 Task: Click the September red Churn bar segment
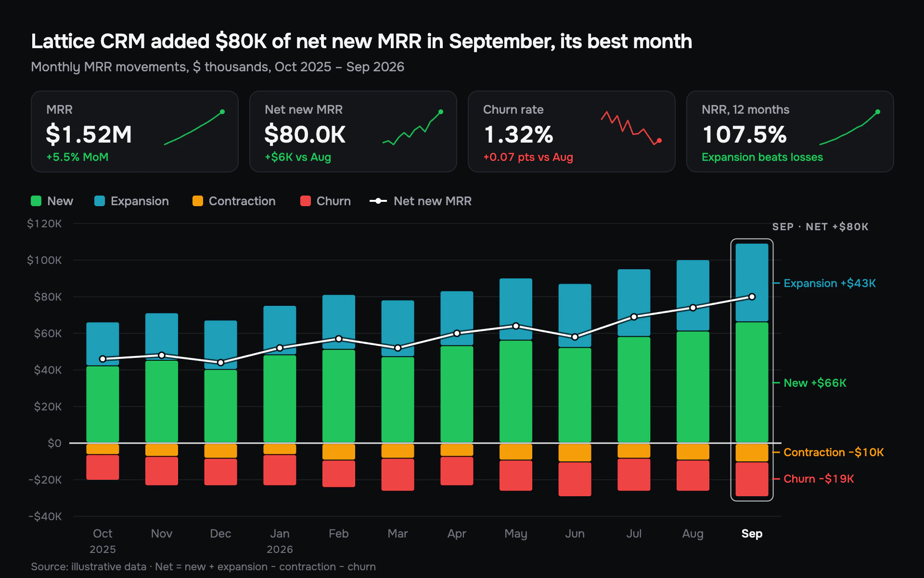click(752, 479)
